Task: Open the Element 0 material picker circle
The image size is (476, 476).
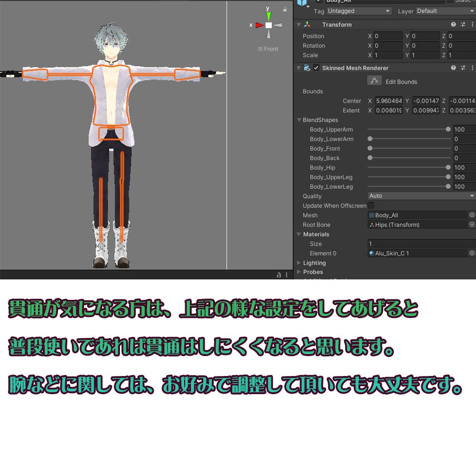Action: click(x=472, y=253)
